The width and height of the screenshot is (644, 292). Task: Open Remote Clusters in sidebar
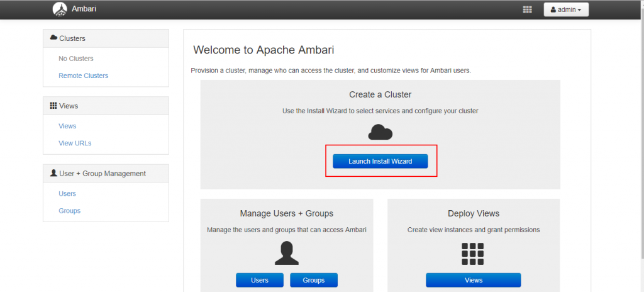click(x=84, y=76)
